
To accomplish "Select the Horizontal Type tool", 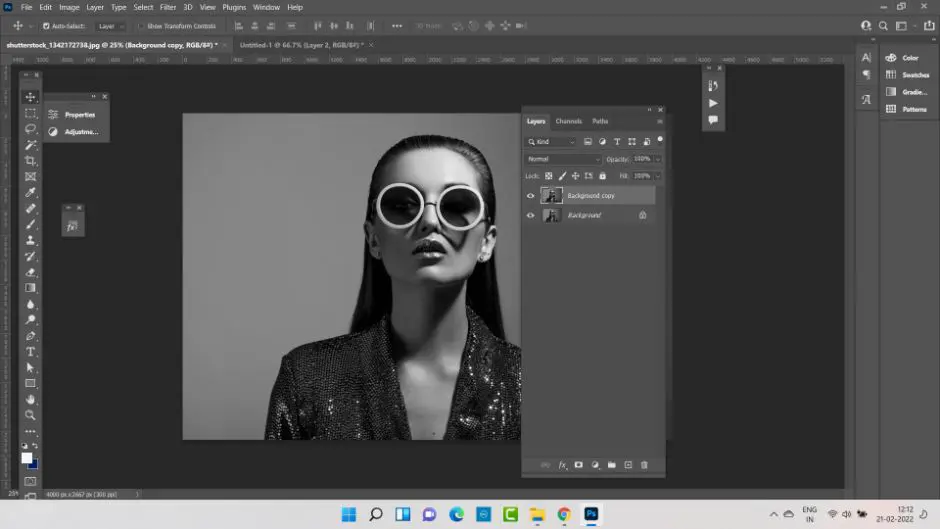I will click(x=31, y=352).
